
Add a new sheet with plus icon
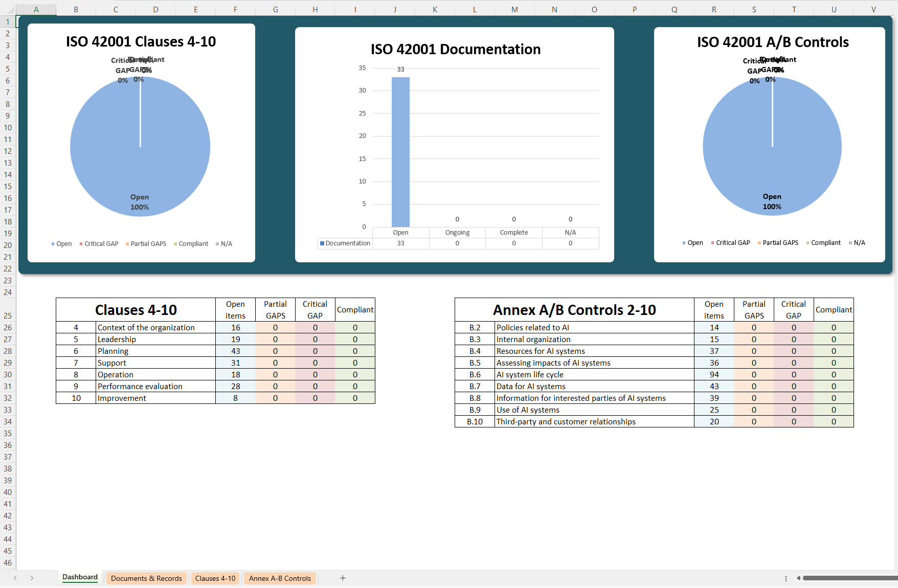pyautogui.click(x=343, y=578)
